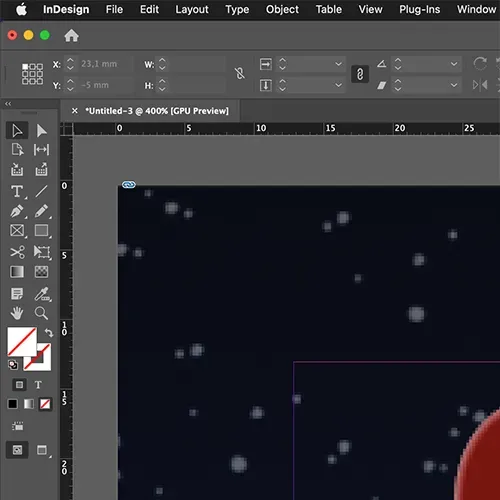
Task: Set formatting affects text
Action: [38, 385]
